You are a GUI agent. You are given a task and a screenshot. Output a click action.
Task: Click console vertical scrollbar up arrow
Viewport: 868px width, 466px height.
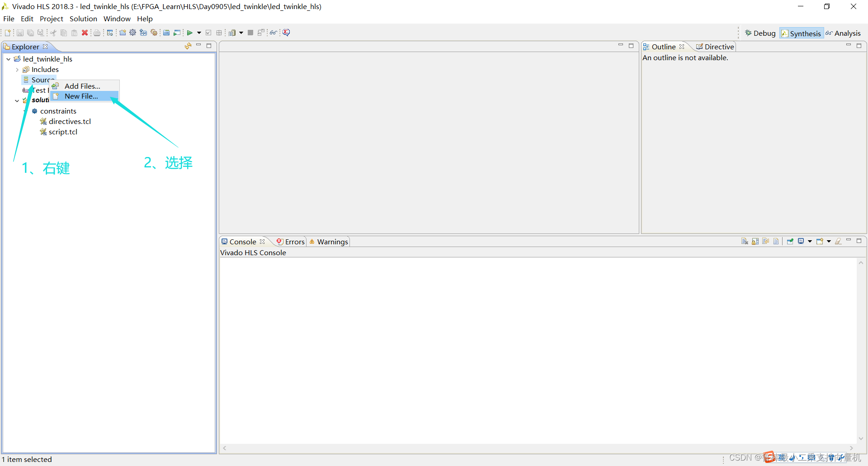861,263
